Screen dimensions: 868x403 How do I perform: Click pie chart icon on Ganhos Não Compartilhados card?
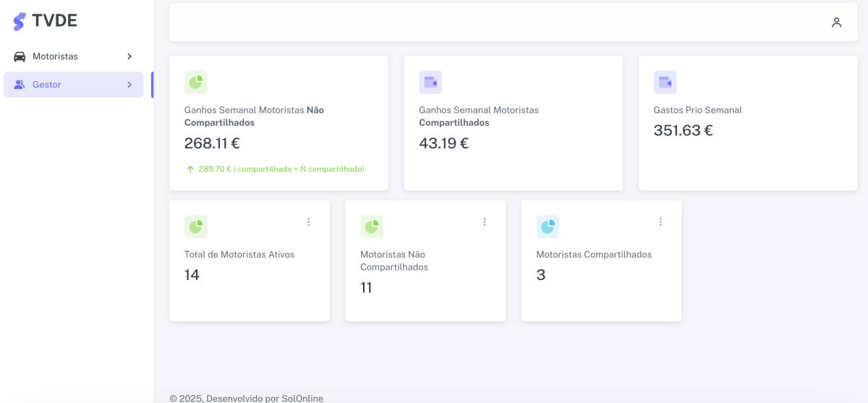pyautogui.click(x=196, y=82)
